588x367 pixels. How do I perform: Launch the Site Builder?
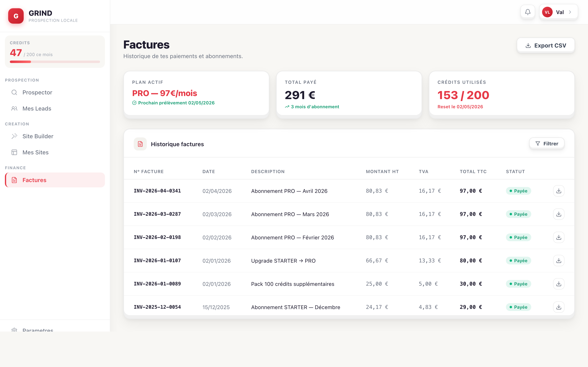38,136
